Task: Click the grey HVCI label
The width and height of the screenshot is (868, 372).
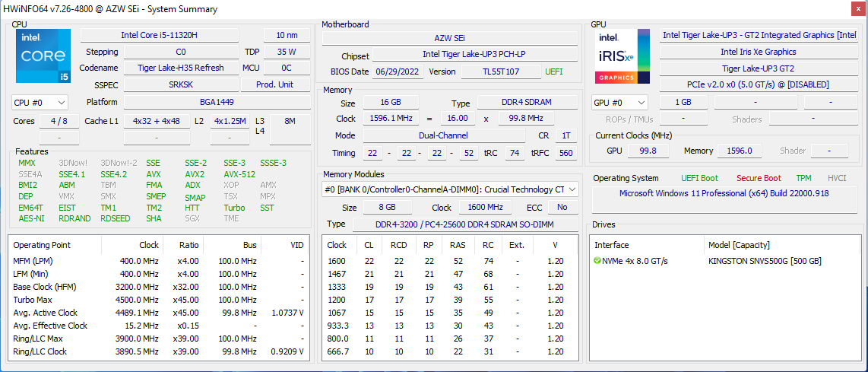Action: [838, 178]
